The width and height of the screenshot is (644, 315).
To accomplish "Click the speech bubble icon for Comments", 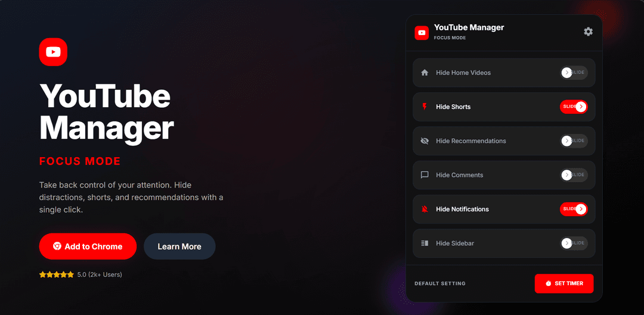I will (425, 175).
